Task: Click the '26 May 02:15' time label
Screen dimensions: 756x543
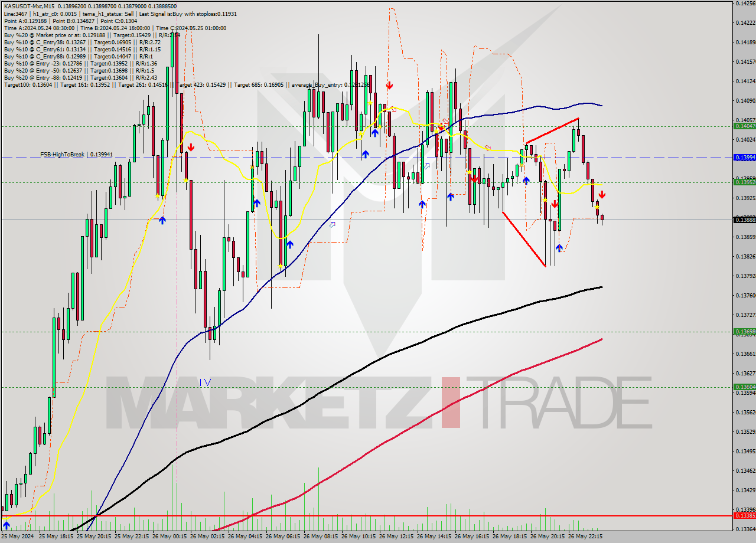Action: click(x=207, y=537)
